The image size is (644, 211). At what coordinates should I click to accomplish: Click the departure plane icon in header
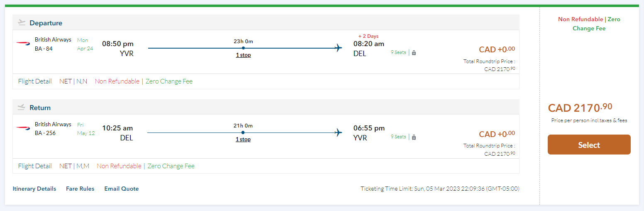[x=22, y=23]
